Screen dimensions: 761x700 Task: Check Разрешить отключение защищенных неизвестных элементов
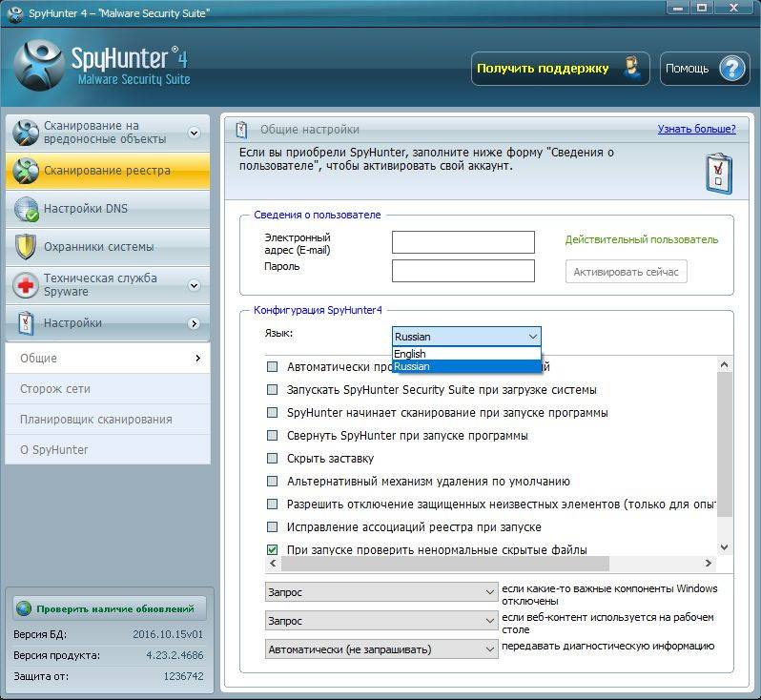273,504
